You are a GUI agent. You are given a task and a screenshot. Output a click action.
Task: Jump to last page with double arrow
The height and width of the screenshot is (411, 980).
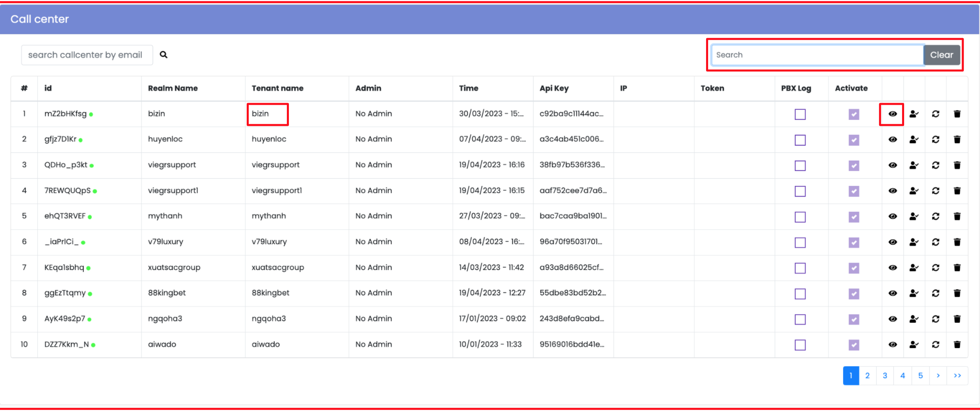(957, 376)
